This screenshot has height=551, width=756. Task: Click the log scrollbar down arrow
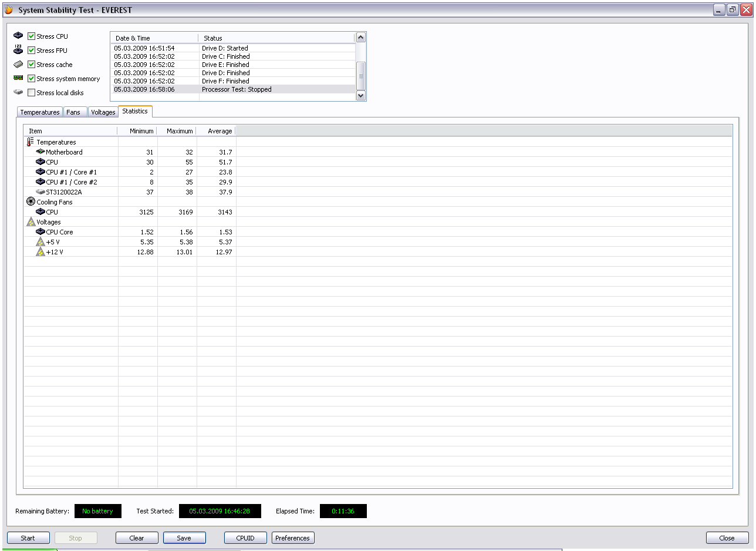click(x=361, y=95)
